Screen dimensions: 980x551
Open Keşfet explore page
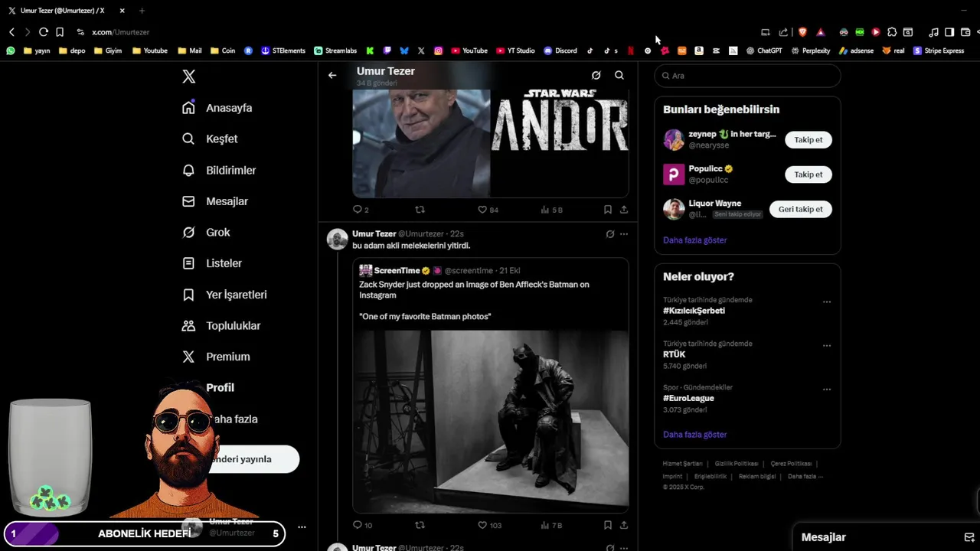tap(210, 139)
